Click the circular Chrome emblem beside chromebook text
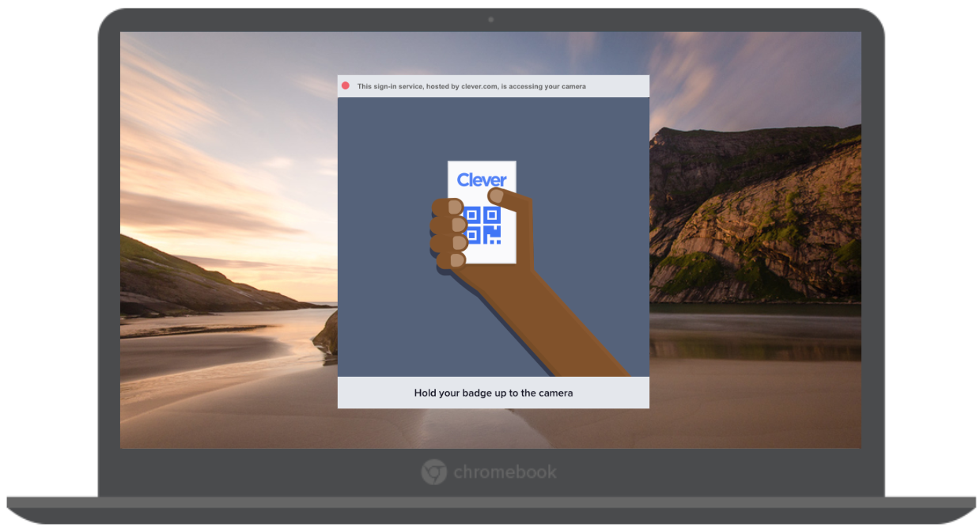980x531 pixels. 433,472
